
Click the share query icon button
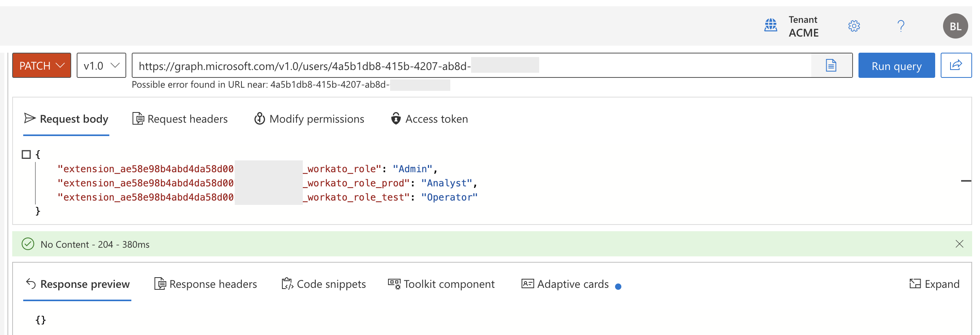coord(956,66)
